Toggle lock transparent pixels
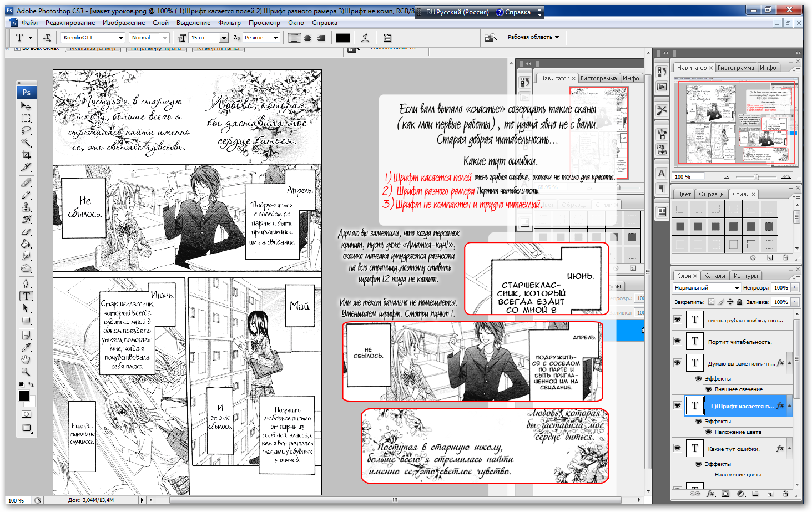The image size is (812, 512). point(711,302)
